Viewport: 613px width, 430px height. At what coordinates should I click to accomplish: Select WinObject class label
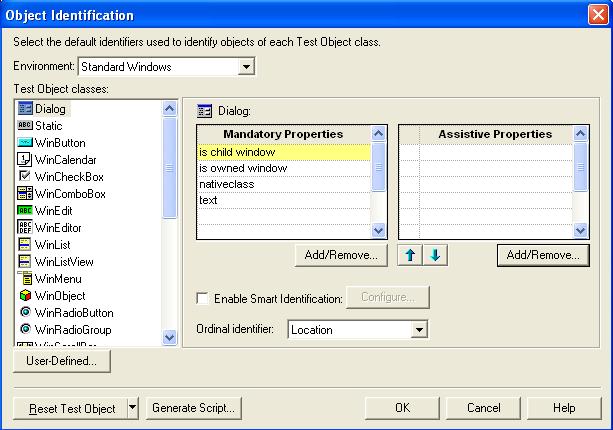pyautogui.click(x=60, y=296)
